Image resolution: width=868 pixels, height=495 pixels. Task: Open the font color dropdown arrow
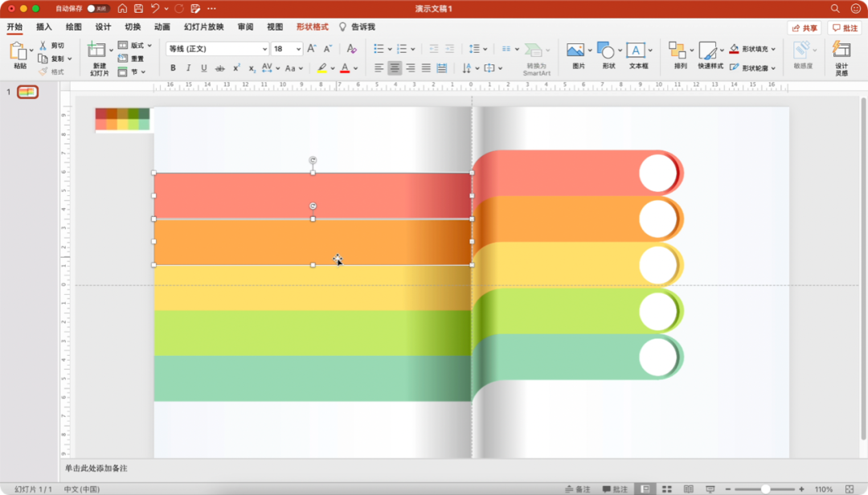tap(355, 68)
